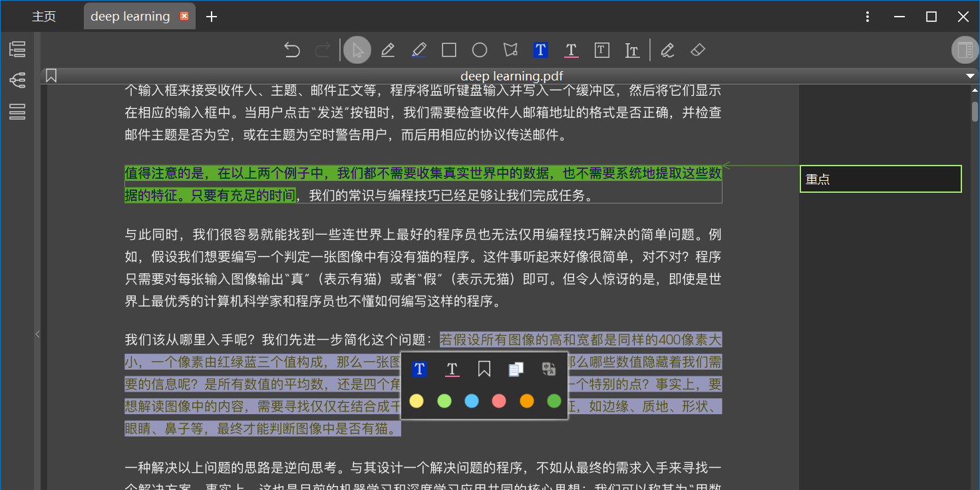Select the blue marker highlighter pen tool

tap(418, 50)
